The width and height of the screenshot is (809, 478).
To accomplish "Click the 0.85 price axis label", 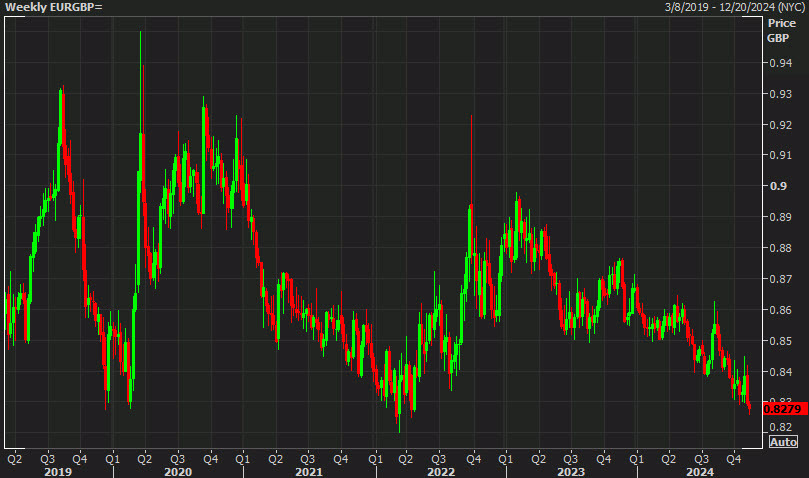I will coord(781,341).
